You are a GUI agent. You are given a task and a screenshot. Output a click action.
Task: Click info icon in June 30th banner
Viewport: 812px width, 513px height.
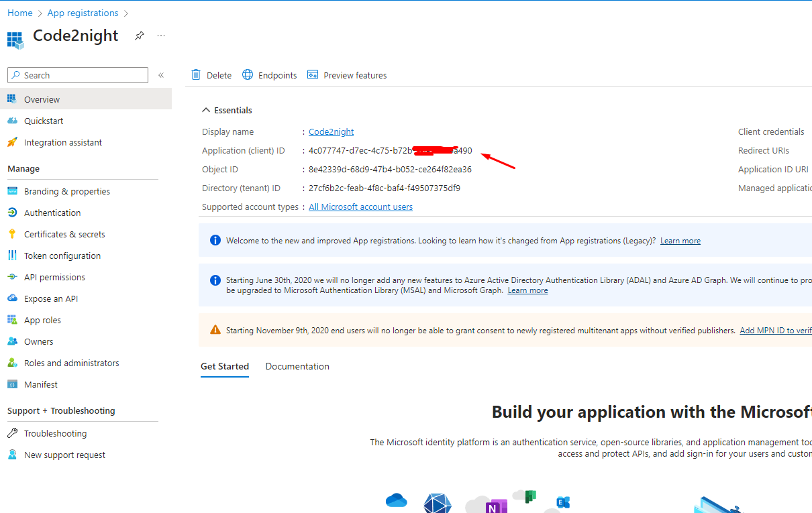pos(215,280)
